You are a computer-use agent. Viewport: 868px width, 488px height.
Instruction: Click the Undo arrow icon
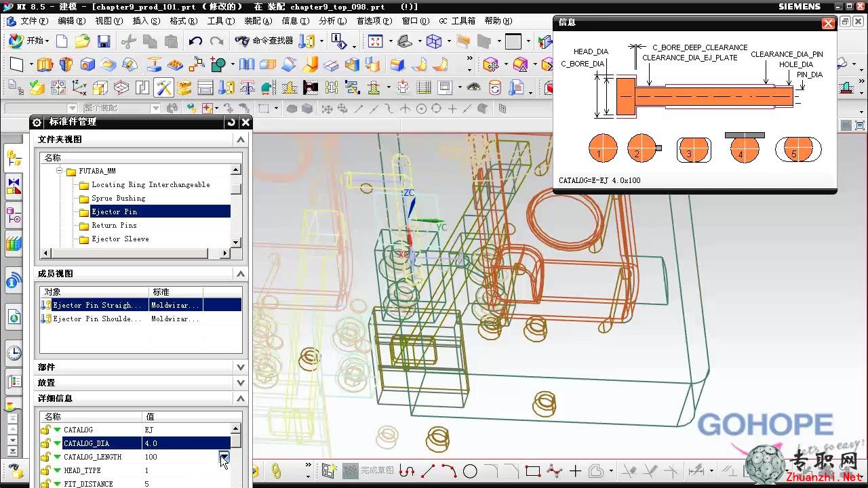click(195, 41)
